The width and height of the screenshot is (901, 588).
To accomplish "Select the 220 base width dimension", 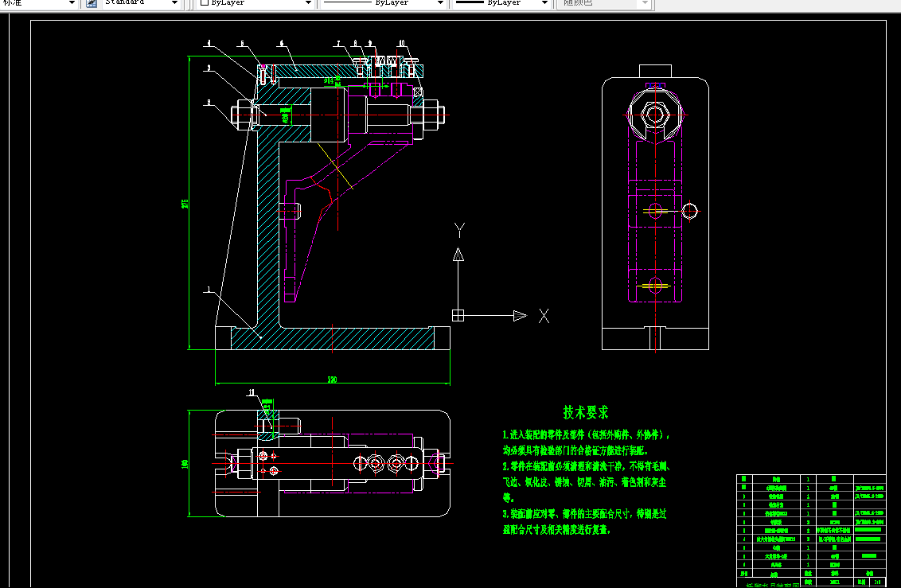I will [x=332, y=380].
